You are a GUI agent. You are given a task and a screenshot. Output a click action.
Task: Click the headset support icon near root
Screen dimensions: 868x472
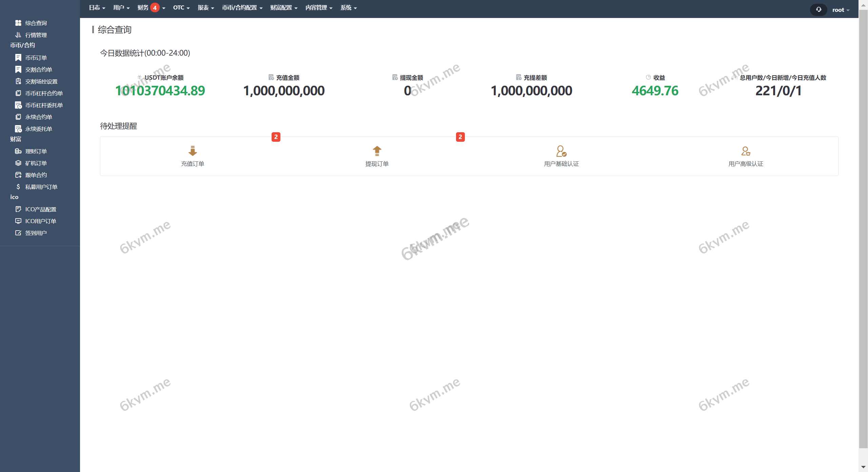coord(818,9)
